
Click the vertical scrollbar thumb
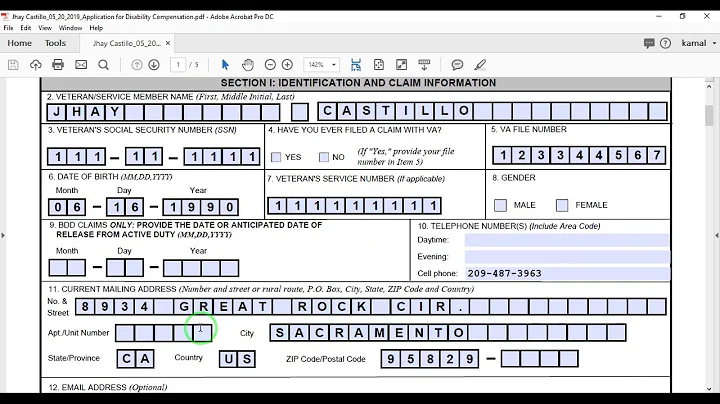(709, 115)
